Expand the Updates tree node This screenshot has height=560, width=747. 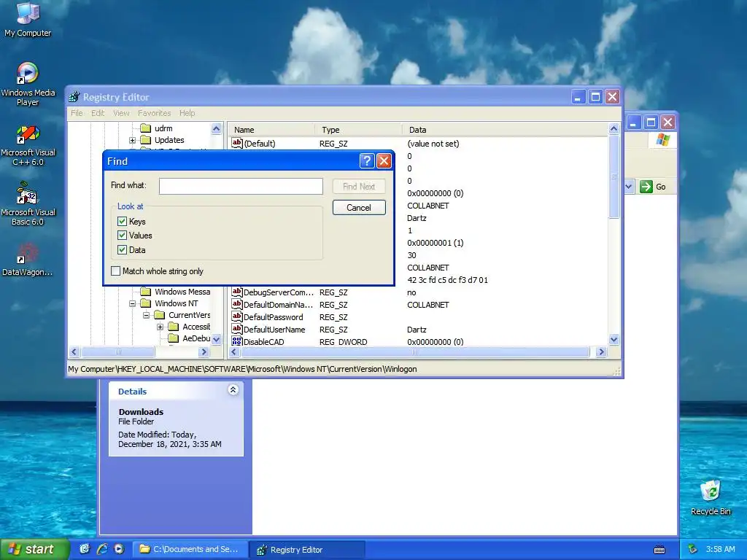(133, 140)
